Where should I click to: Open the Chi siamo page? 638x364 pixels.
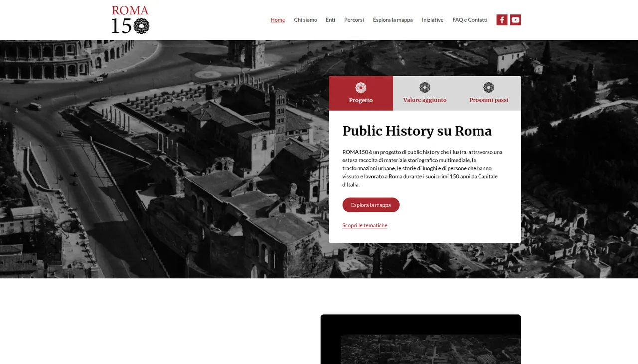pos(305,20)
